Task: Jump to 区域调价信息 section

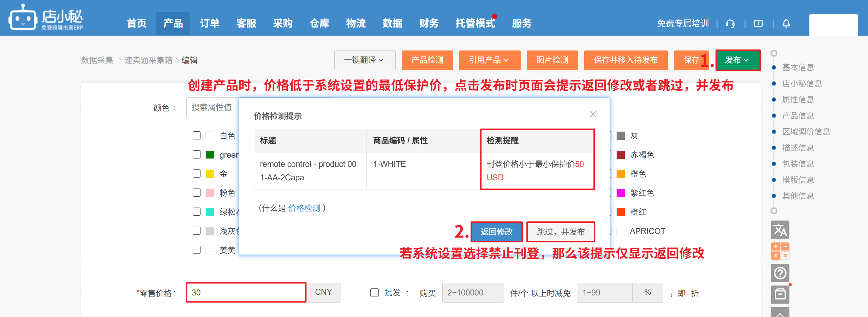Action: pos(806,132)
